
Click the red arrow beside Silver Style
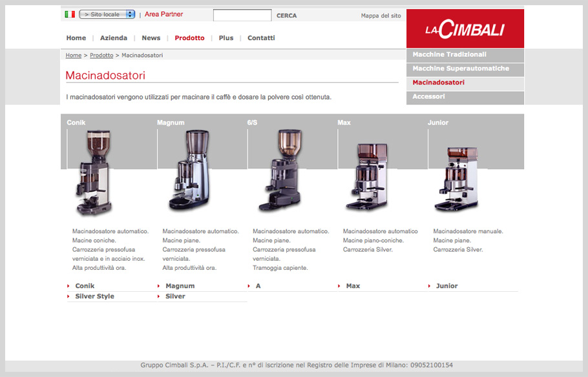tap(68, 296)
